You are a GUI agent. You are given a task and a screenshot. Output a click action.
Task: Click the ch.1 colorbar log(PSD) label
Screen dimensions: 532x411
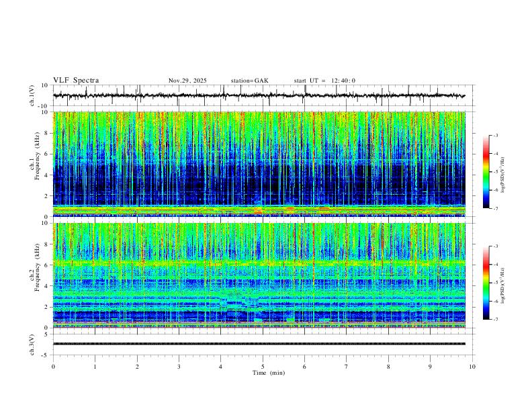click(x=503, y=175)
